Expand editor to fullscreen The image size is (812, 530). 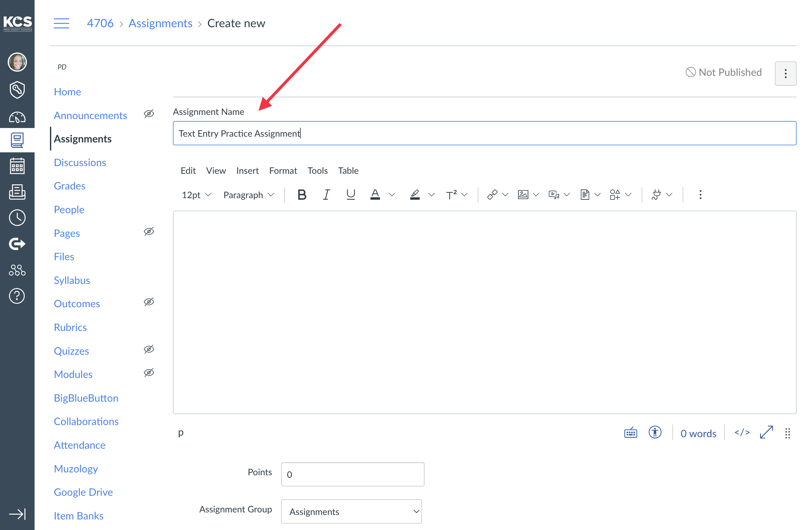pos(766,432)
